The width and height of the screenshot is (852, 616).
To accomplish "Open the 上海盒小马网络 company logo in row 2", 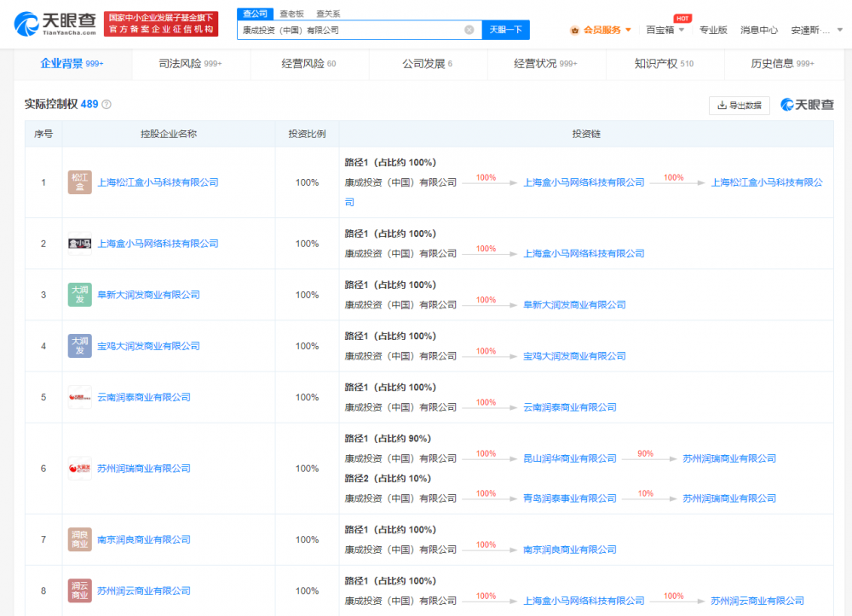I will click(x=80, y=244).
